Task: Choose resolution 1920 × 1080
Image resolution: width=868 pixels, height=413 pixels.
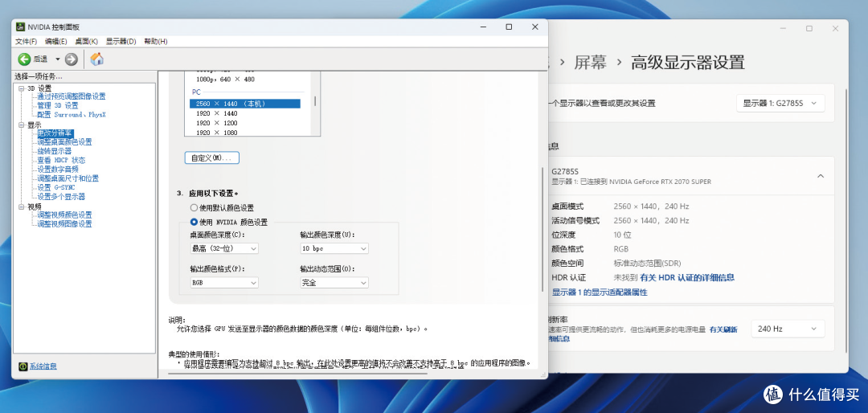Action: click(216, 133)
